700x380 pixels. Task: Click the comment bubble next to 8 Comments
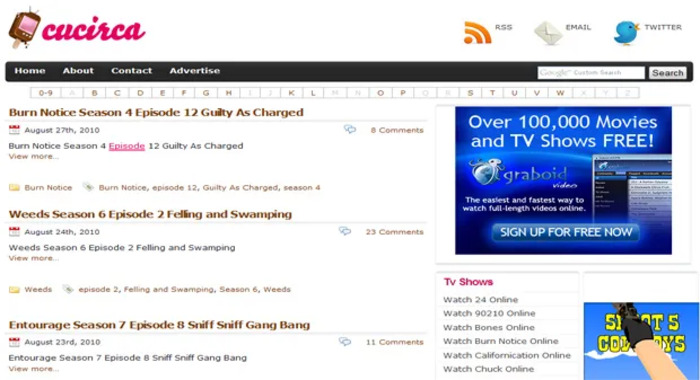point(350,129)
